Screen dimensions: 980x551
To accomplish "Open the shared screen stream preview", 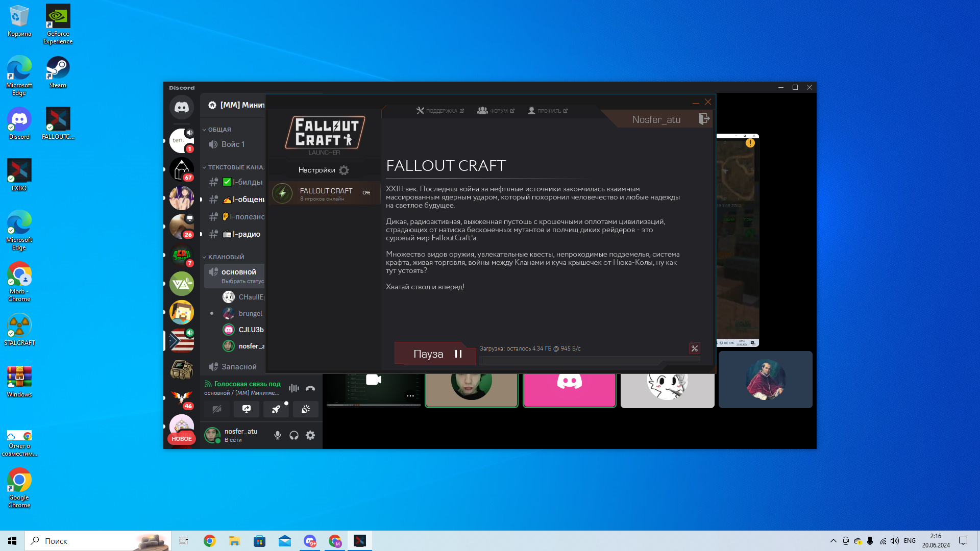I will pyautogui.click(x=738, y=240).
